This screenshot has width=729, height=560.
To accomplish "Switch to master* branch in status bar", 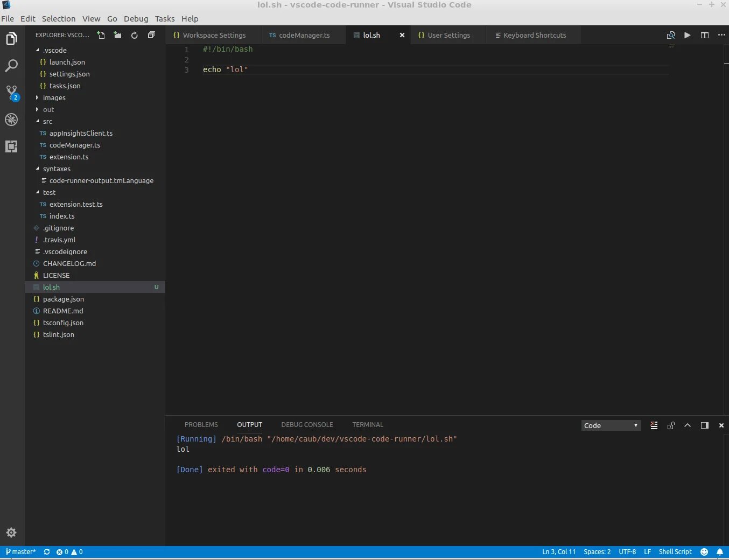I will tap(20, 552).
